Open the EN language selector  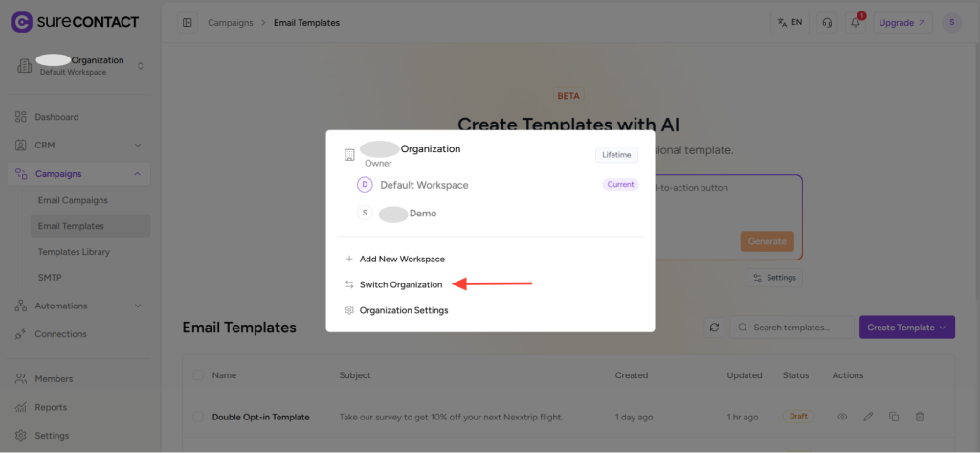[x=790, y=22]
